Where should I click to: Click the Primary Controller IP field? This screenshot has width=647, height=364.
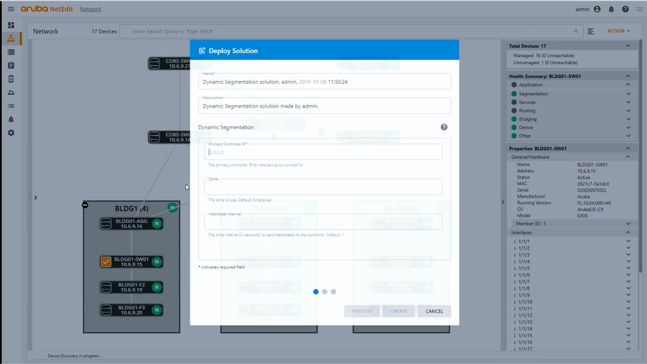(323, 152)
